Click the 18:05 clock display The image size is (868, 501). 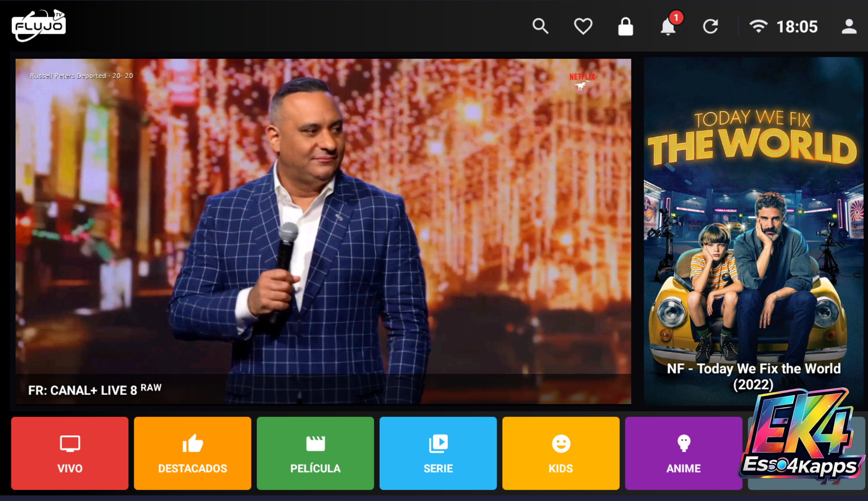tap(797, 27)
